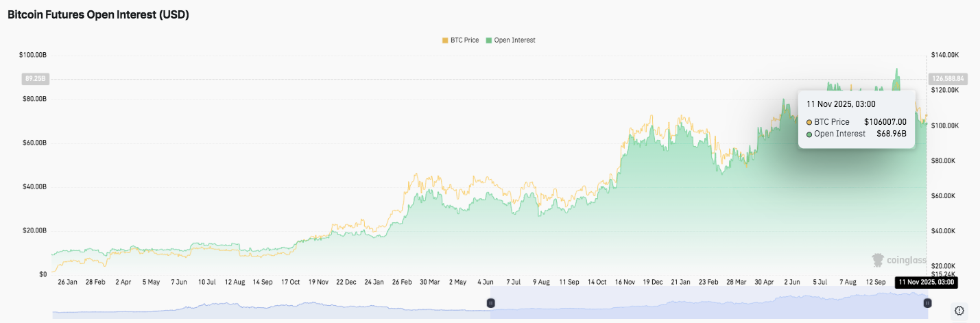
Task: Click the highlighted selected range in zoom bar
Action: [706, 302]
